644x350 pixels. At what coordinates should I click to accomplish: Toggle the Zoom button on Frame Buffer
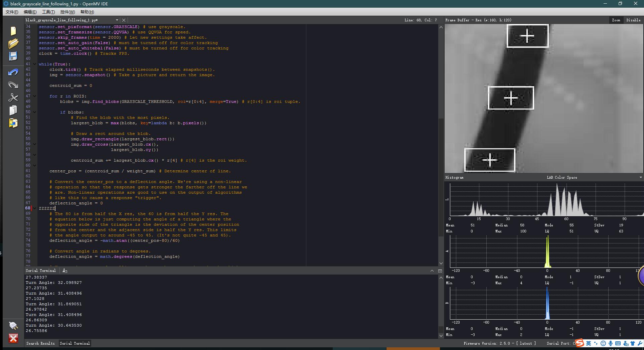pos(616,20)
